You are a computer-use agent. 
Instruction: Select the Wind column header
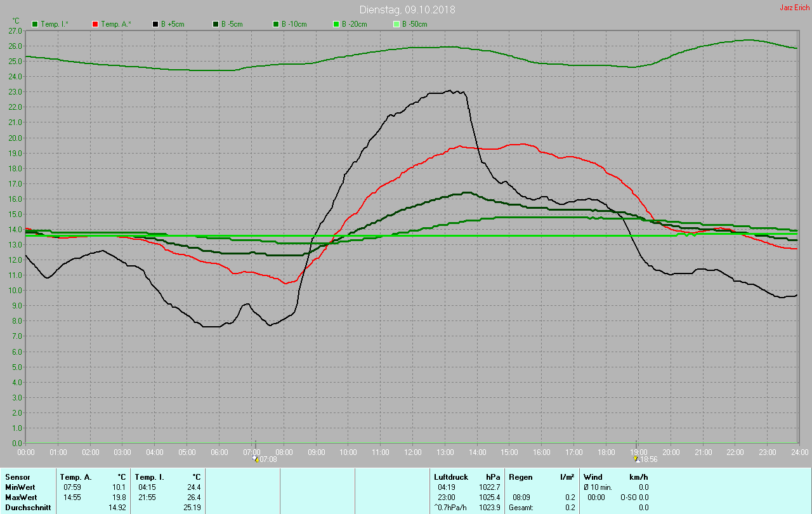(x=593, y=477)
